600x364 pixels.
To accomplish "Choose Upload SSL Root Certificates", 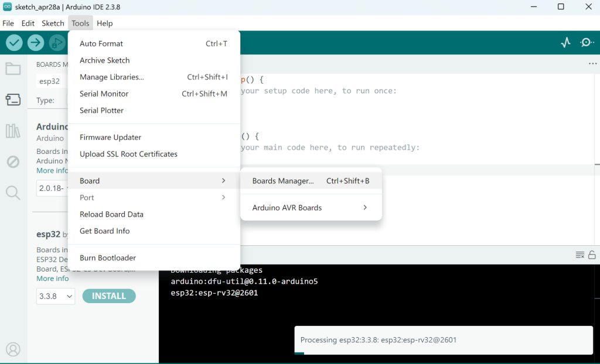I will (154, 154).
